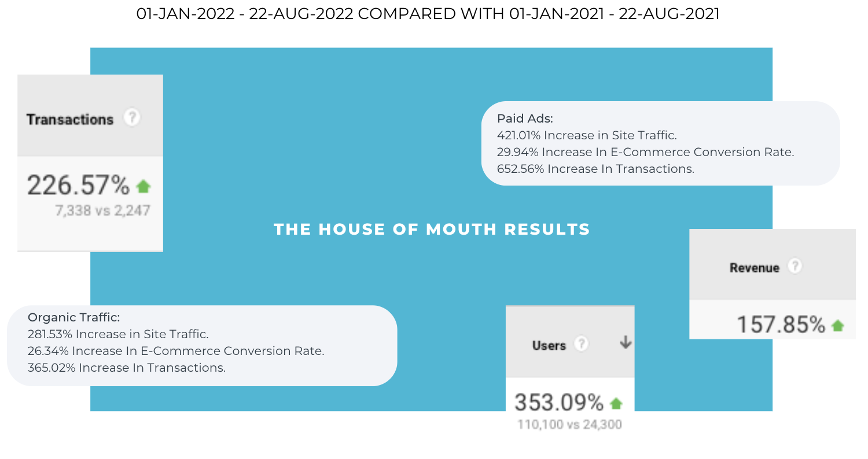
Task: Click the help icon beside Revenue
Action: [796, 266]
